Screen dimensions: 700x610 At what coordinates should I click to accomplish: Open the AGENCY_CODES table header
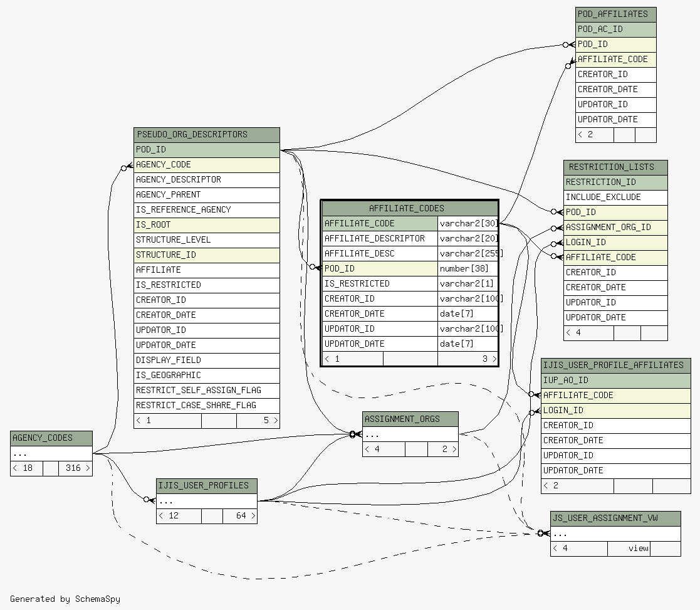[51, 438]
